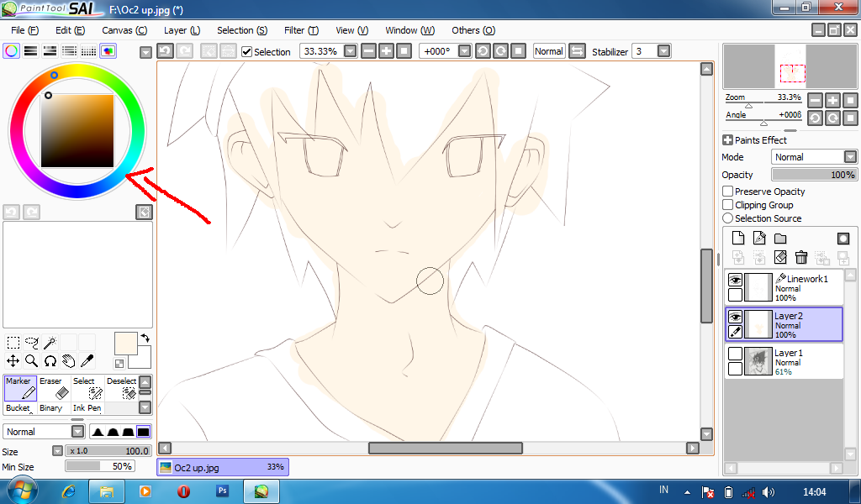Select the Move tool
This screenshot has width=861, height=504.
[x=13, y=361]
